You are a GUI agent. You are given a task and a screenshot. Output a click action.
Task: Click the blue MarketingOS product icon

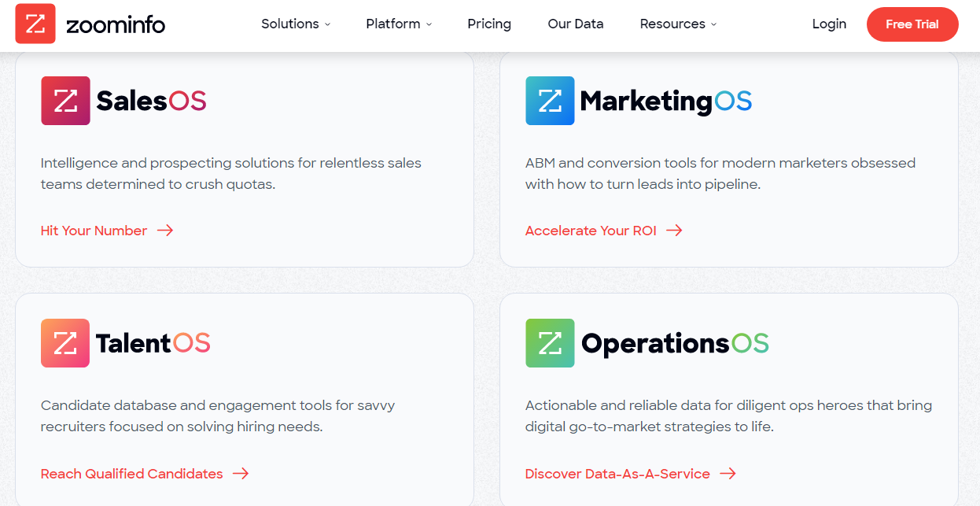point(550,101)
